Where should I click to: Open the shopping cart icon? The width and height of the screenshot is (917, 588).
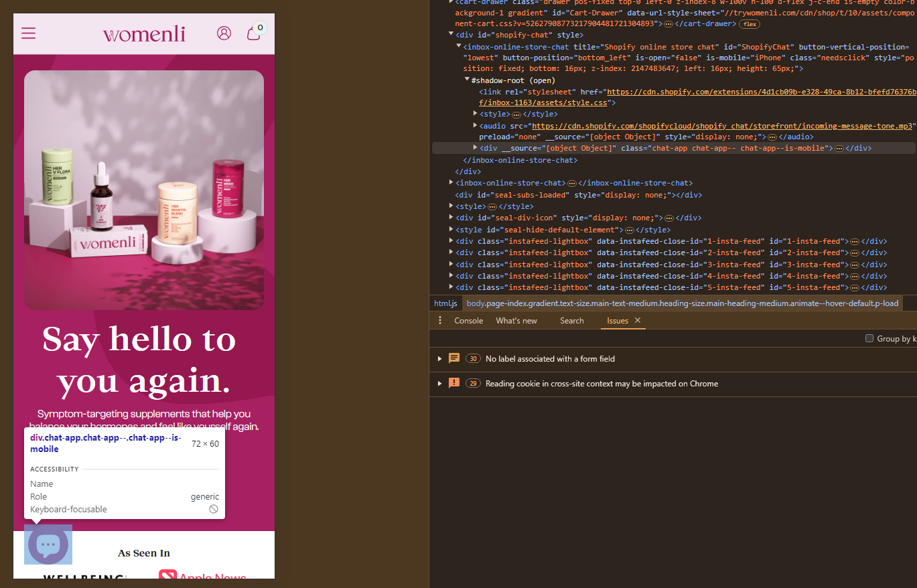255,32
